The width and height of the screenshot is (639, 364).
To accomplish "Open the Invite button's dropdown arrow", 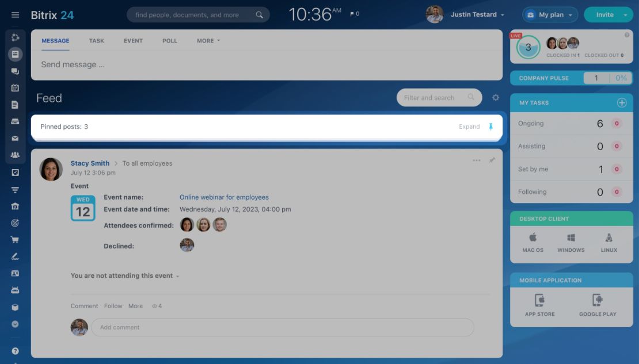I will 625,15.
